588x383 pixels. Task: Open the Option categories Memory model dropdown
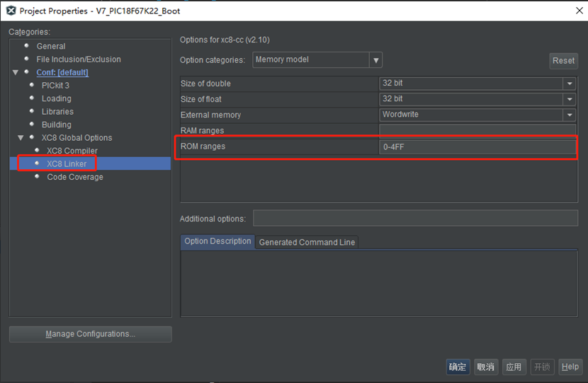click(317, 60)
